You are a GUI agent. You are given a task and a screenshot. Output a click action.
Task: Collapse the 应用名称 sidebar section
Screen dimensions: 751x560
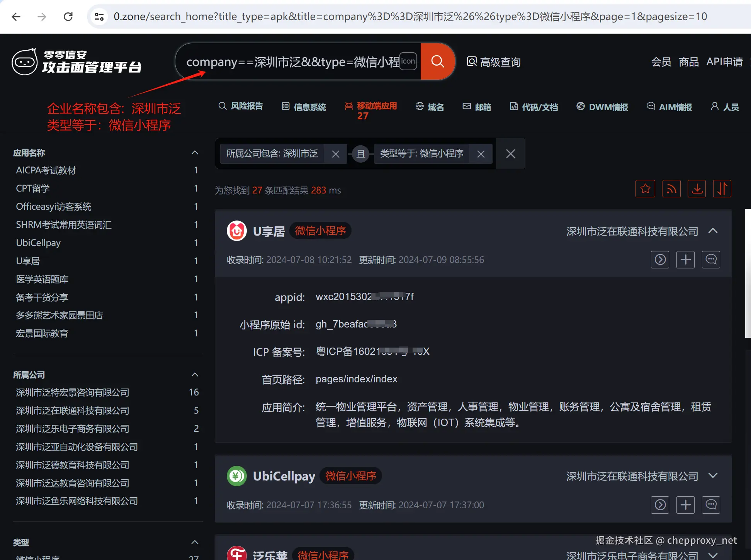pos(195,153)
